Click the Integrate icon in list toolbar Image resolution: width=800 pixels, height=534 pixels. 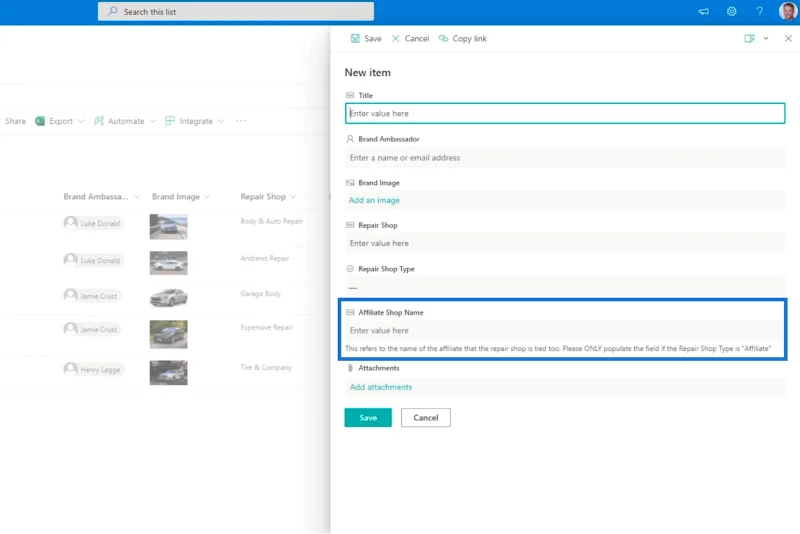(x=170, y=121)
